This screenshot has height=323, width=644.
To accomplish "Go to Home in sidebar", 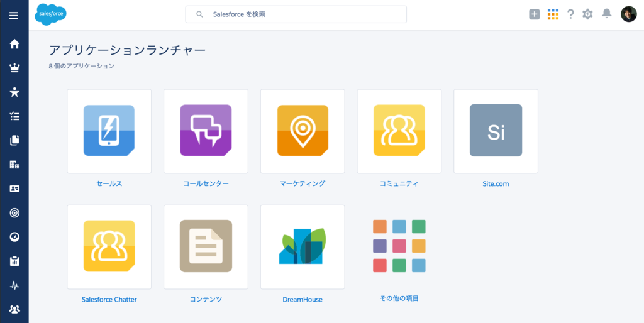I will coord(14,44).
